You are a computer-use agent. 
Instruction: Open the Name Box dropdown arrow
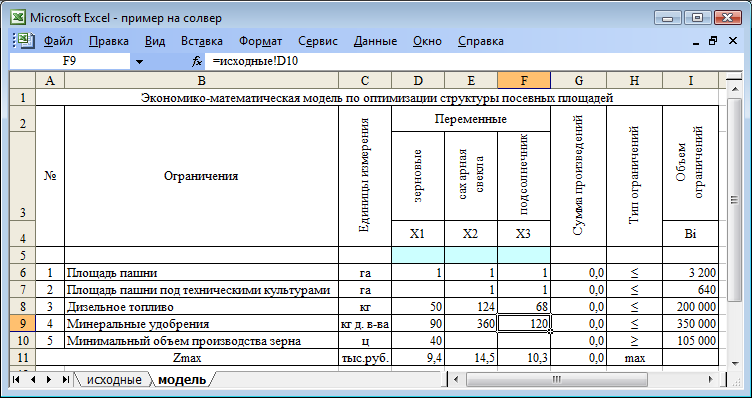tap(140, 61)
